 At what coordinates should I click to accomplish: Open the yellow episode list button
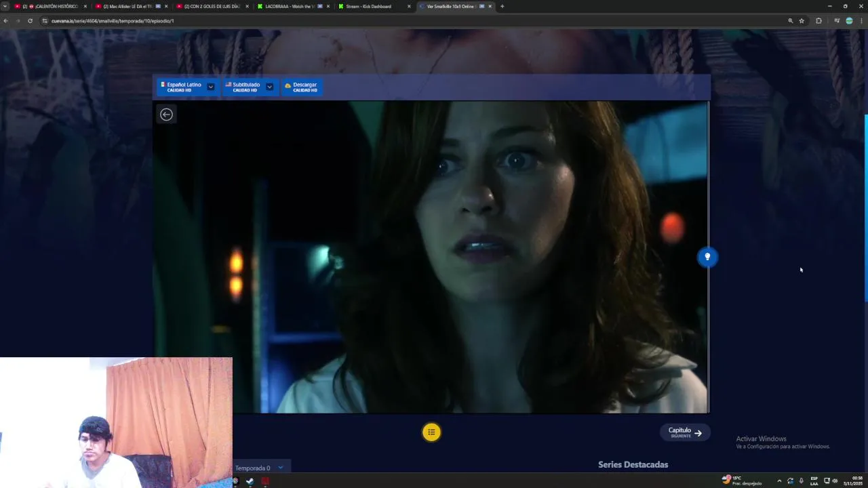click(x=431, y=432)
